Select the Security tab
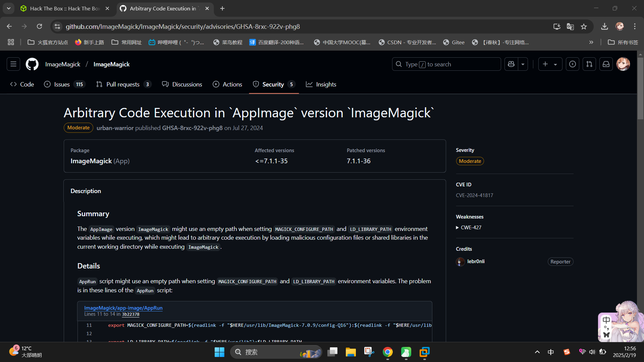This screenshot has height=362, width=644. point(274,84)
